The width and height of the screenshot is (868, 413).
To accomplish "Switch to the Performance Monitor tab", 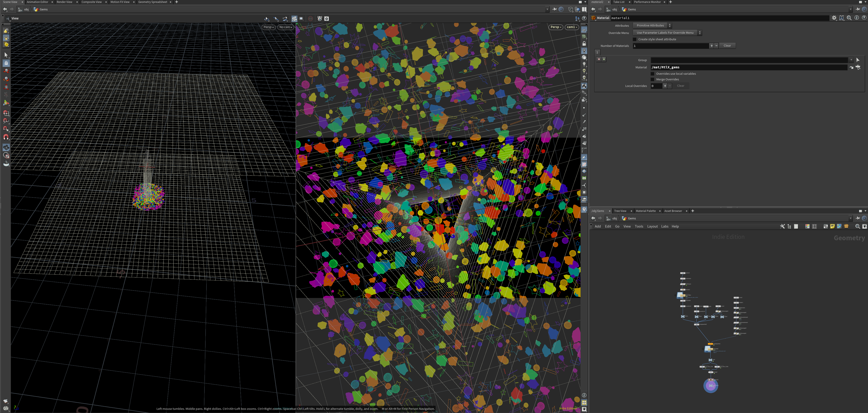I will 647,2.
